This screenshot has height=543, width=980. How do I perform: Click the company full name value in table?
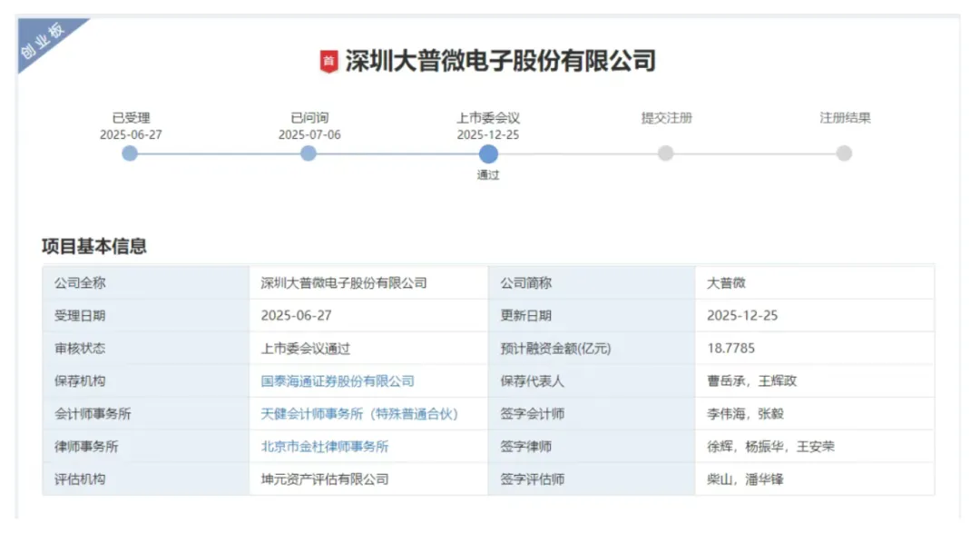click(x=344, y=282)
